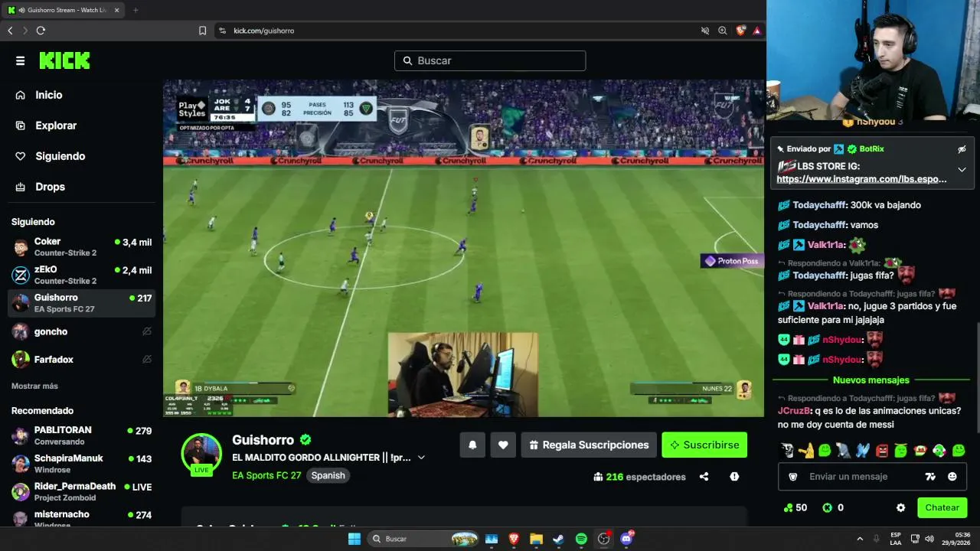
Task: Open a new browser tab
Action: [136, 10]
